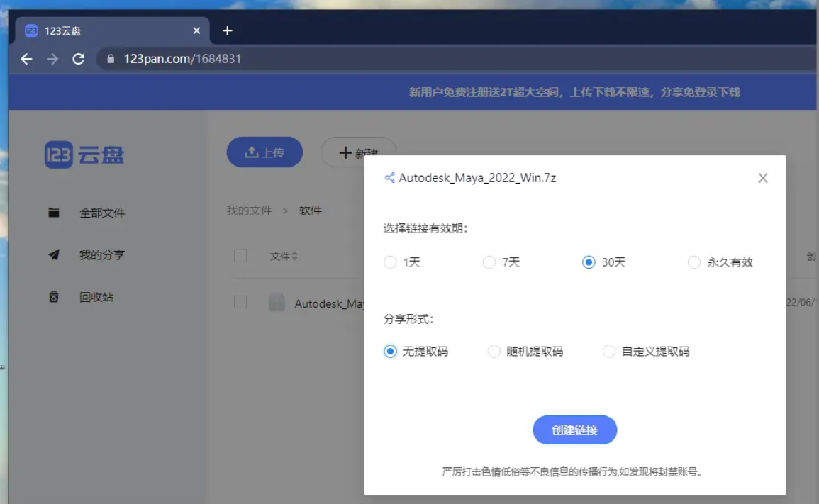Click the Autodesk_Maya file type icon
819x504 pixels.
click(277, 303)
